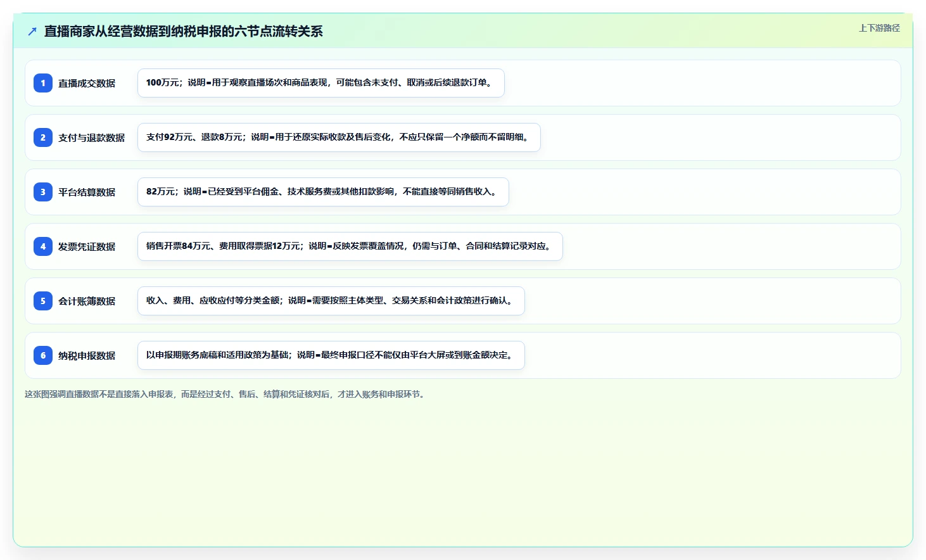Viewport: 926px width, 560px height.
Task: Click the title 直播商家从经营数据到纳税申报的六节点流转关系
Action: (184, 31)
